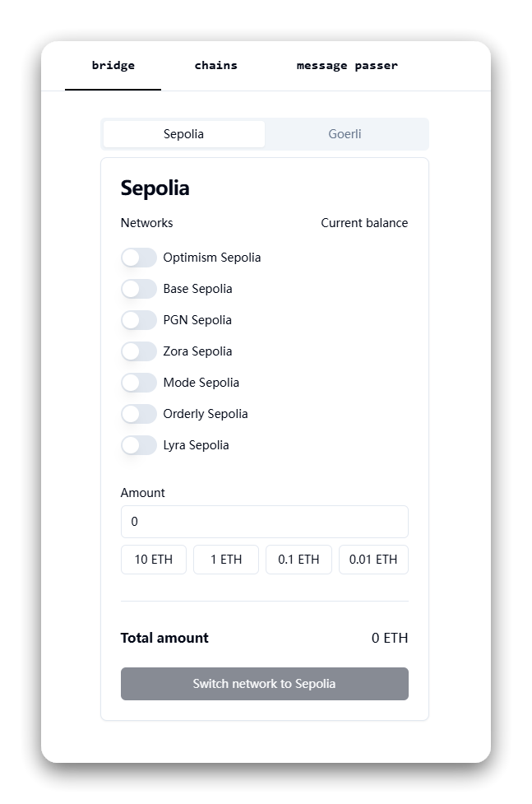Image resolution: width=532 pixels, height=804 pixels.
Task: Select the 1 ETH amount preset
Action: [225, 560]
